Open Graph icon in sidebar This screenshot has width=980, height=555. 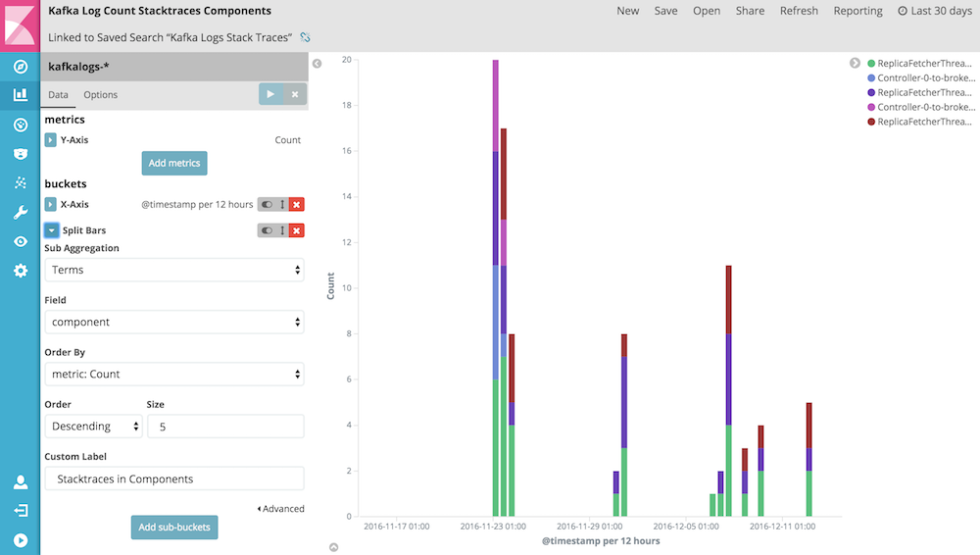[x=20, y=182]
